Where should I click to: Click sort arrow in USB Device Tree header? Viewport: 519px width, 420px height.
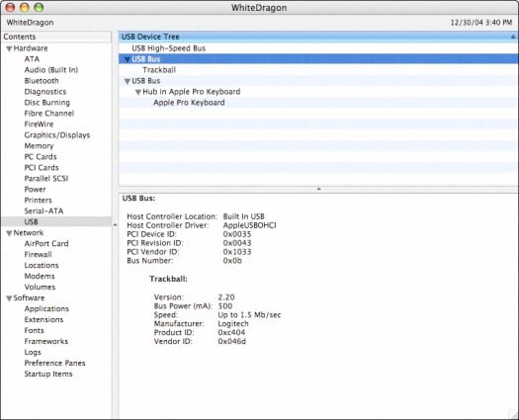[x=513, y=37]
